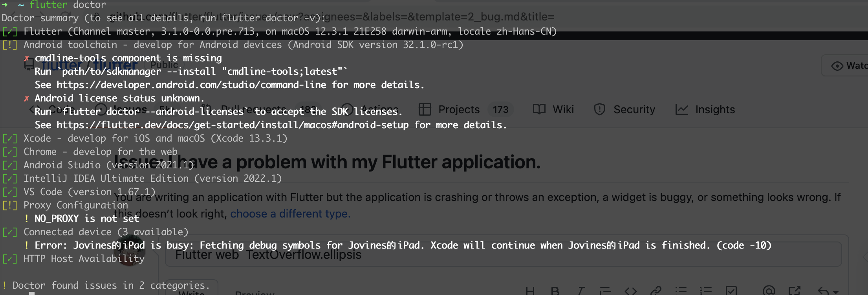Click 'Doctor found issues in 2 categories' text
This screenshot has height=295, width=868.
(111, 285)
